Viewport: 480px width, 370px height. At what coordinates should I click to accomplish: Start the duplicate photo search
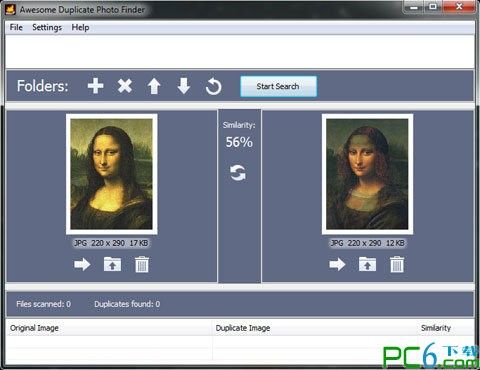(278, 86)
